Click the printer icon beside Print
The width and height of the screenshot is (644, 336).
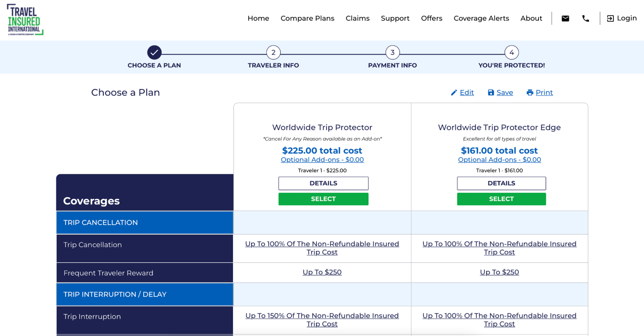click(530, 93)
